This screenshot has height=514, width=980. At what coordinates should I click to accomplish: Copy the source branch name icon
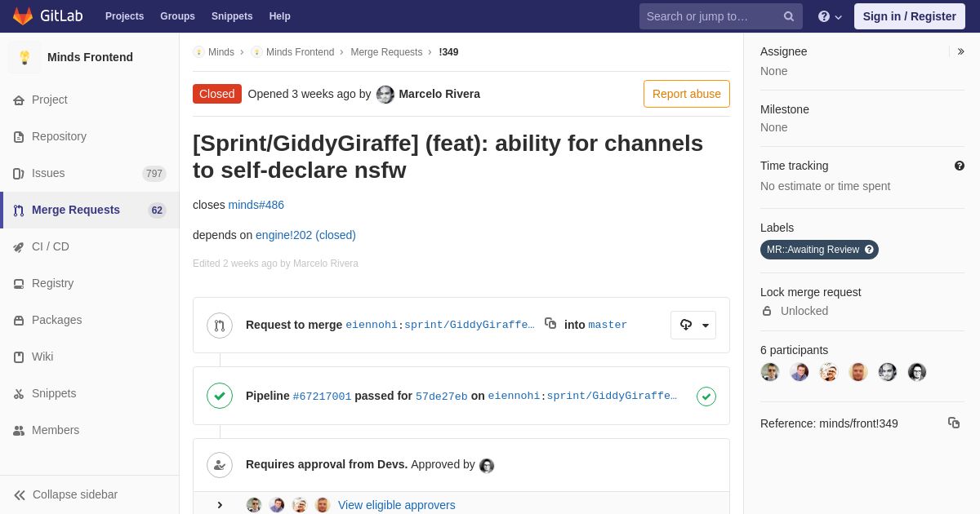click(550, 324)
